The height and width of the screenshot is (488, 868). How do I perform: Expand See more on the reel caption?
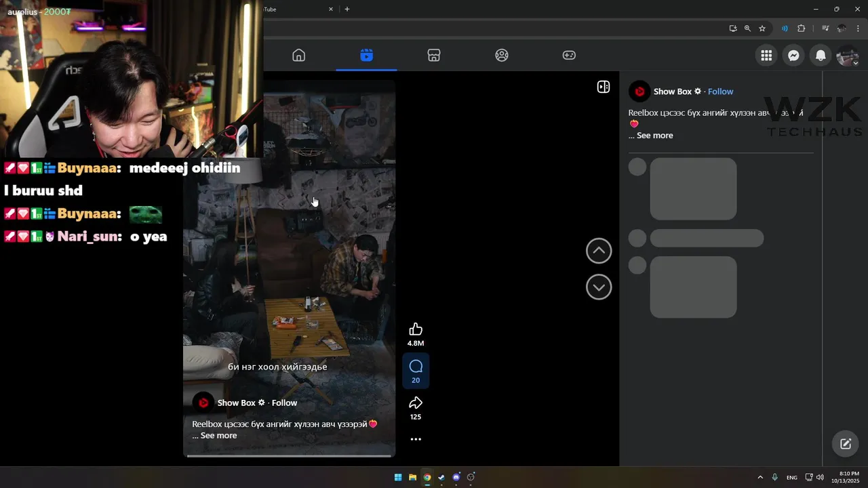(x=218, y=436)
